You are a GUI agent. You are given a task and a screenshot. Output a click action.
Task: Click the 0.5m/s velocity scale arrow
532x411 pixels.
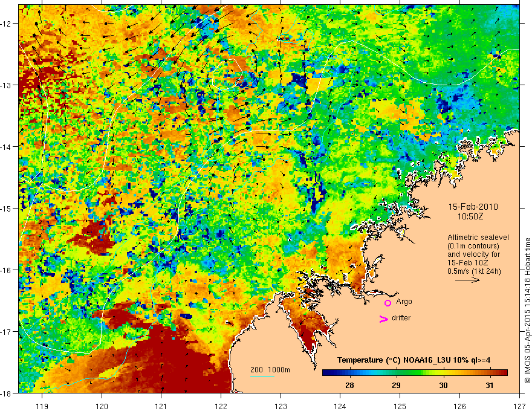[467, 280]
